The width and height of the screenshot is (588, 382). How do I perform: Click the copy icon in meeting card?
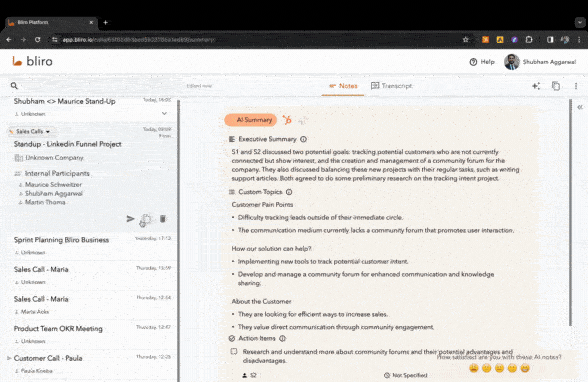click(146, 219)
